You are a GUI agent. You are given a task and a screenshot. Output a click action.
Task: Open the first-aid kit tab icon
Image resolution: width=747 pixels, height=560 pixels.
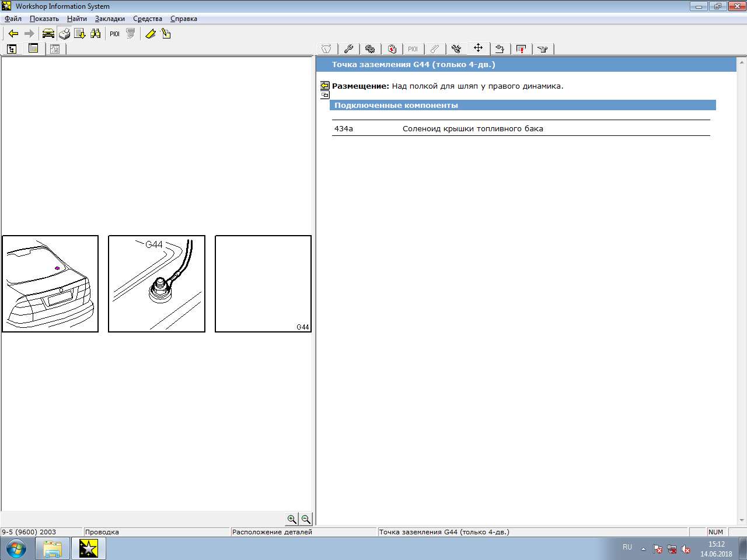coord(392,49)
